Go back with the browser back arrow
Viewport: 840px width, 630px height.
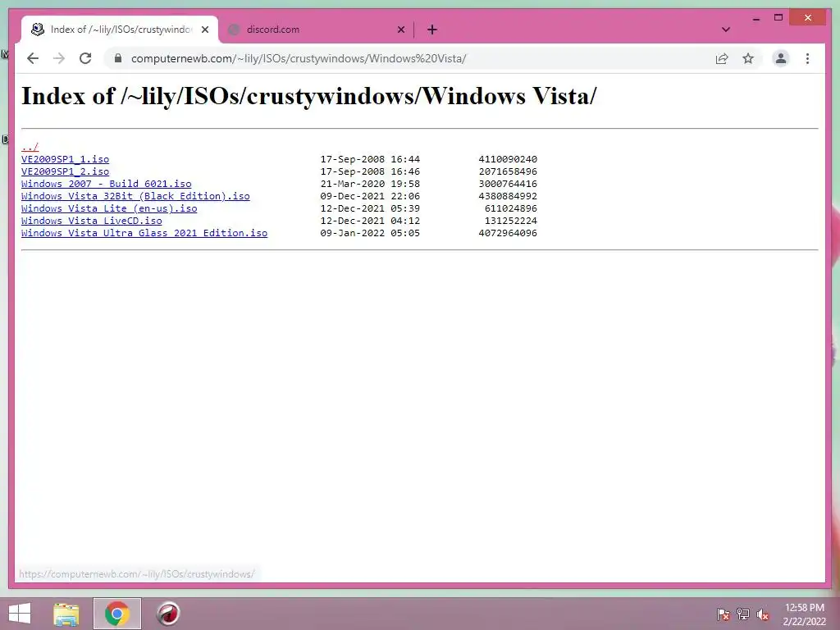tap(33, 58)
